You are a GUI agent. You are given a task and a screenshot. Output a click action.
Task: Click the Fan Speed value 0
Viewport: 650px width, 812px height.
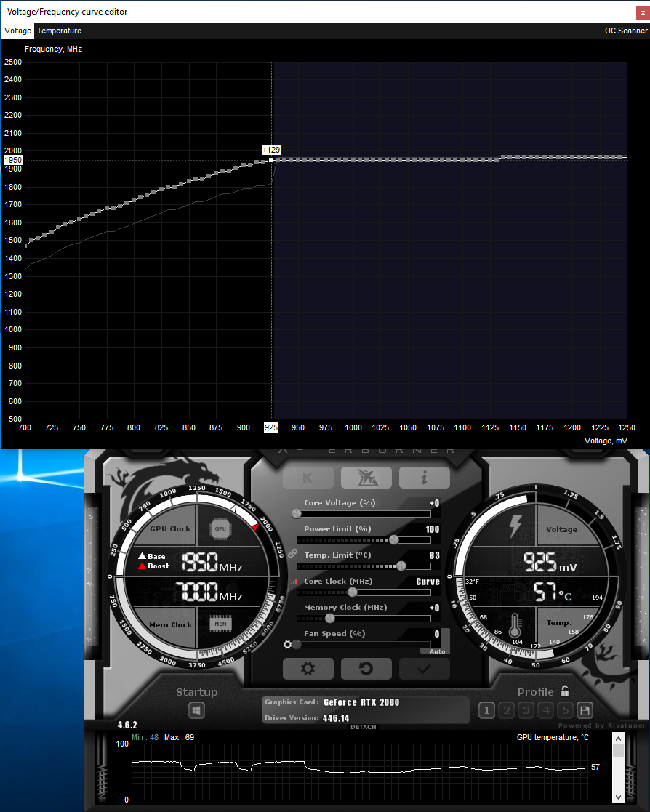tap(437, 634)
